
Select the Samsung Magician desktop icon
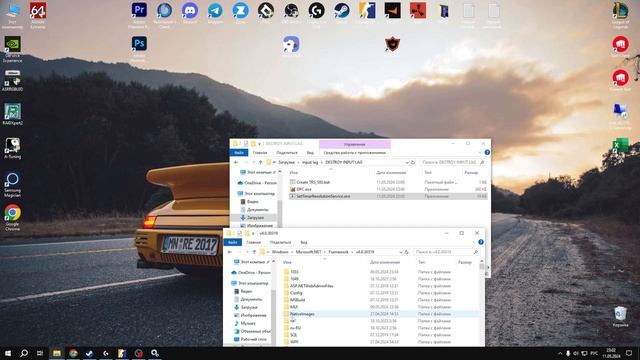point(12,184)
